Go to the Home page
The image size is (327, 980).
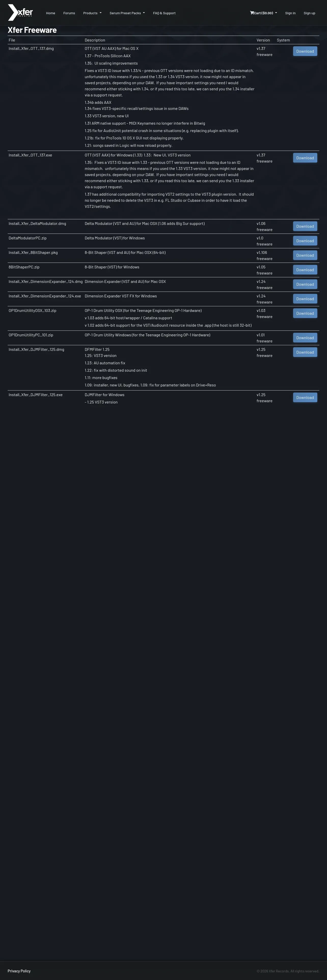tap(51, 13)
